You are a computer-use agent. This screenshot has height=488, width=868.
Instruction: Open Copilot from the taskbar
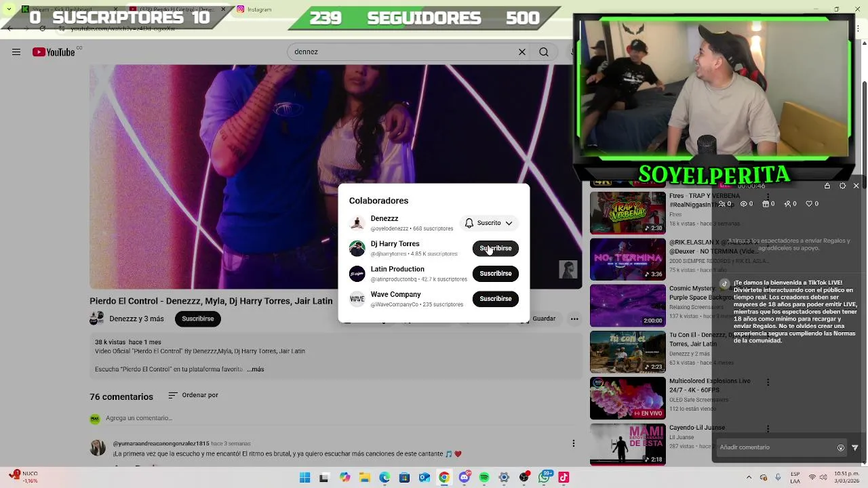(x=345, y=478)
